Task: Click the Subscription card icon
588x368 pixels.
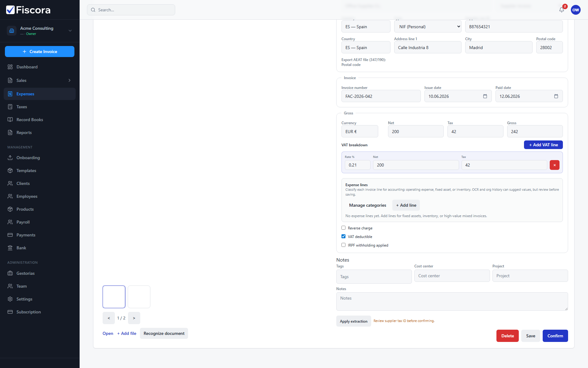Action: 10,312
